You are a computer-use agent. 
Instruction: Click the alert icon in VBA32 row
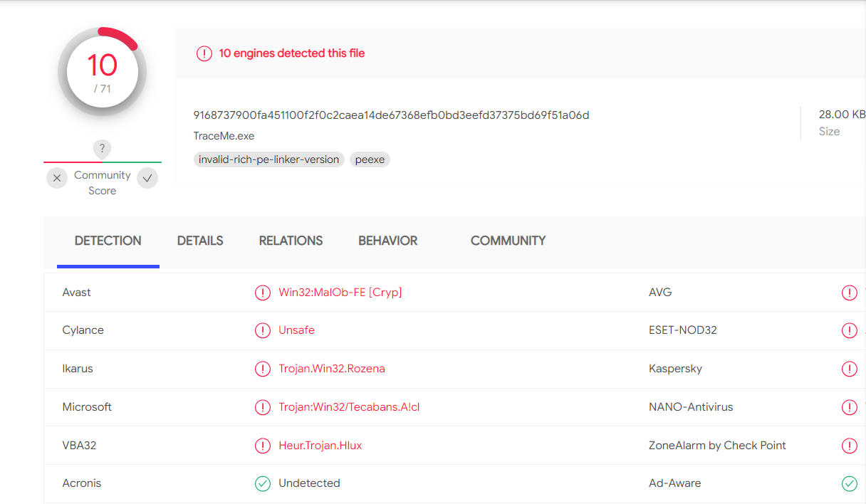(263, 446)
